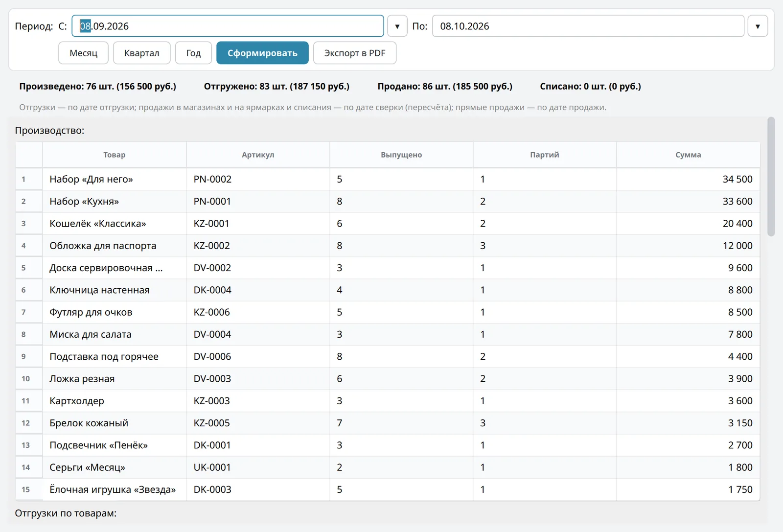
Task: Click article code UK-0001
Action: tap(212, 467)
